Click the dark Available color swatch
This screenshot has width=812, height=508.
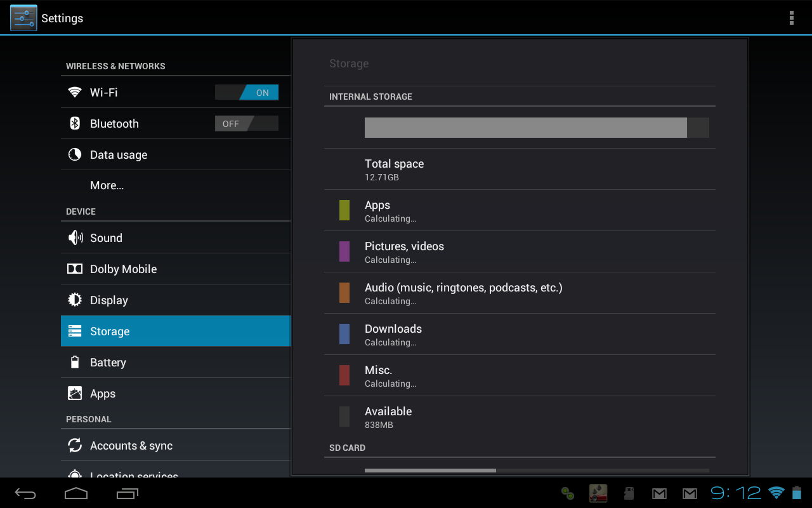coord(344,417)
